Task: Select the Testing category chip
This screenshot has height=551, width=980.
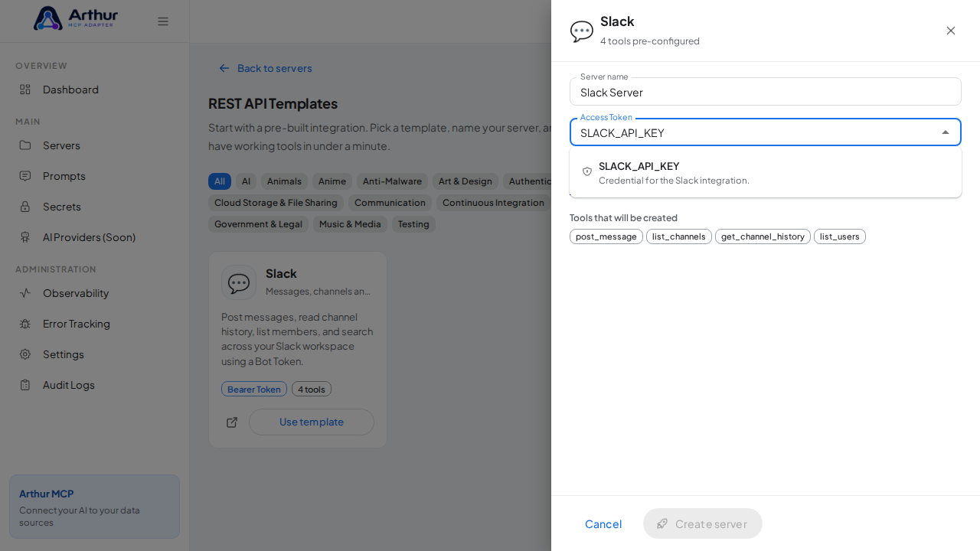Action: [x=413, y=224]
